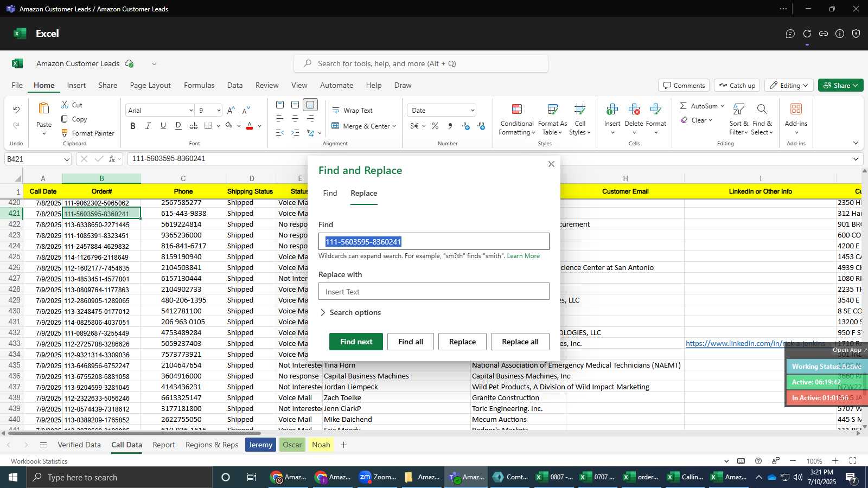Click Insert cells icon
Screen dimensions: 868x488
click(612, 110)
